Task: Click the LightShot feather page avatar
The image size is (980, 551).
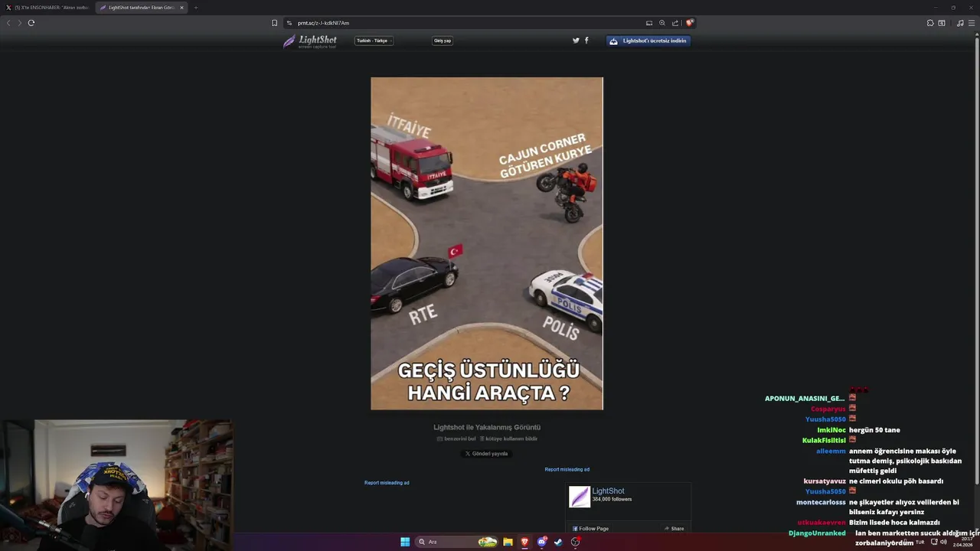Action: pos(580,497)
